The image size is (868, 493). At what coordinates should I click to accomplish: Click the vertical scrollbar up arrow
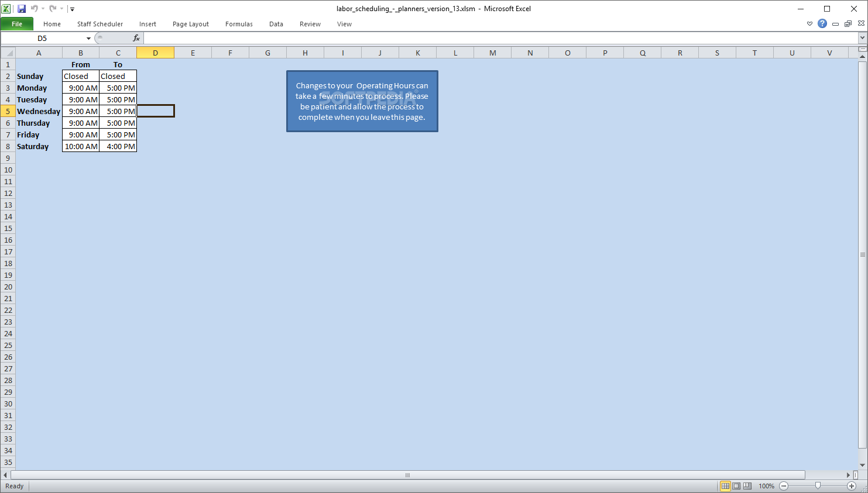point(862,56)
